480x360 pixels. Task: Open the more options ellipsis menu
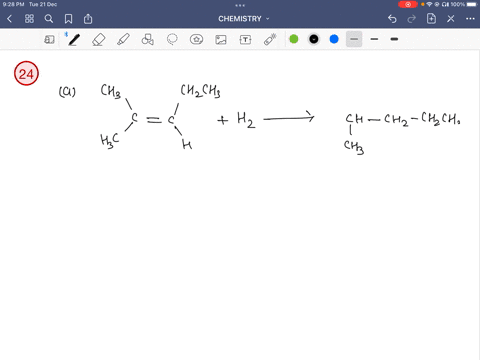(x=470, y=19)
